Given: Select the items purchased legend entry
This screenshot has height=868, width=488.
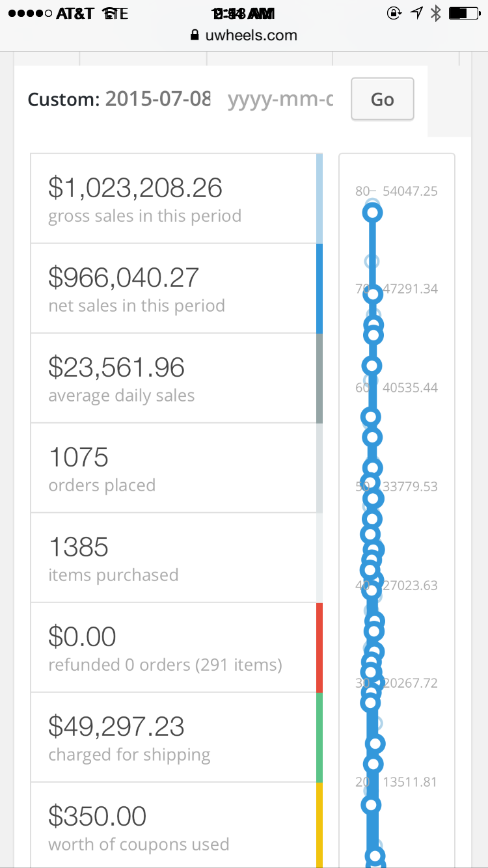Looking at the screenshot, I should tap(173, 558).
